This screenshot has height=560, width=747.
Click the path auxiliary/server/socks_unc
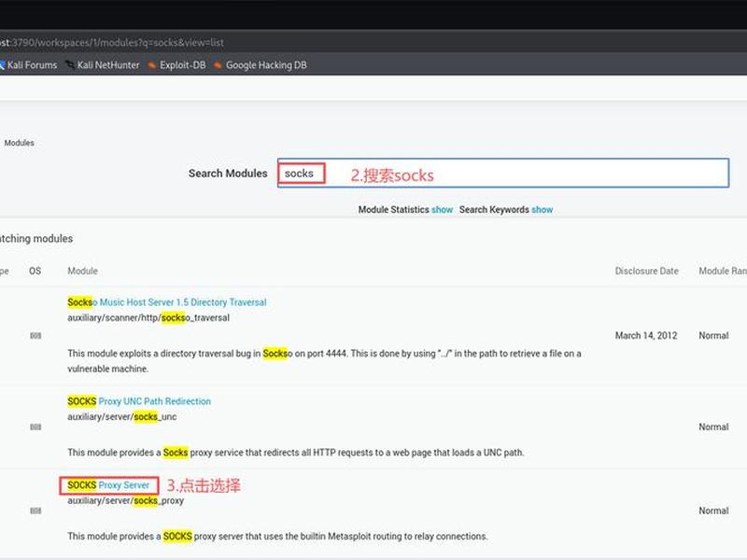122,416
